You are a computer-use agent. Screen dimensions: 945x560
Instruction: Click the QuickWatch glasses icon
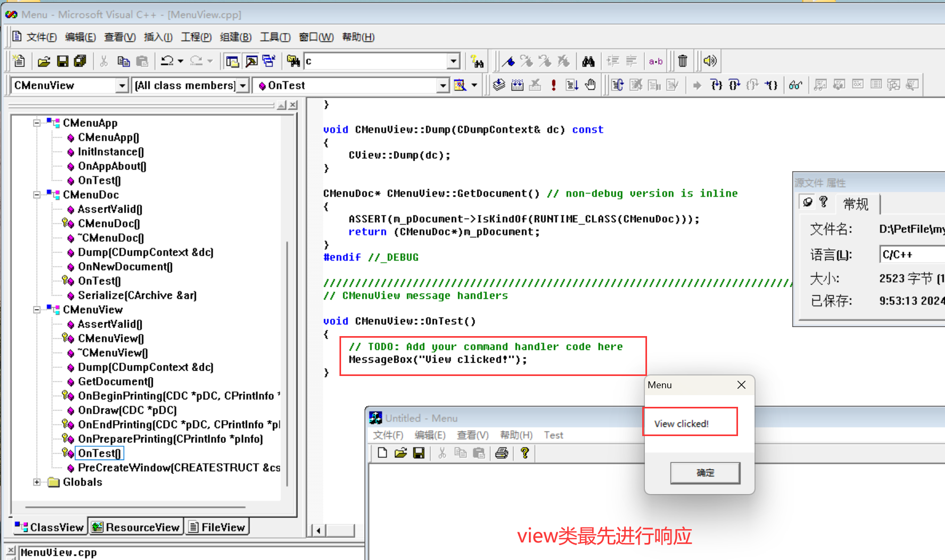point(795,85)
